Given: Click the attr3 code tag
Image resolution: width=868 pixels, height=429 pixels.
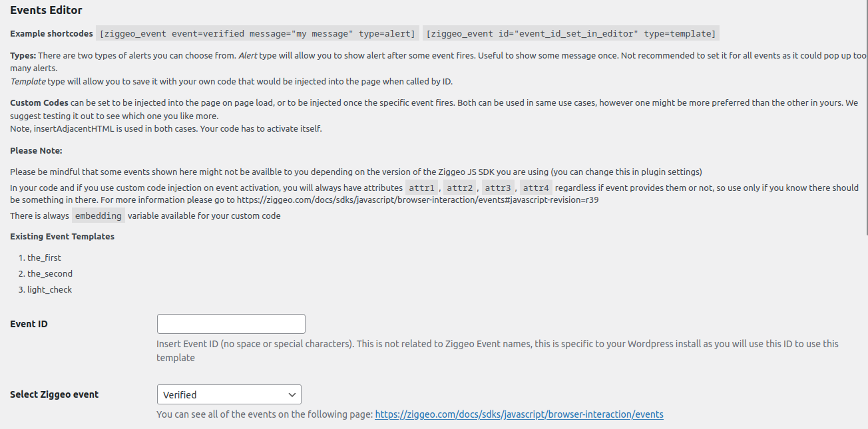Looking at the screenshot, I should coord(498,188).
